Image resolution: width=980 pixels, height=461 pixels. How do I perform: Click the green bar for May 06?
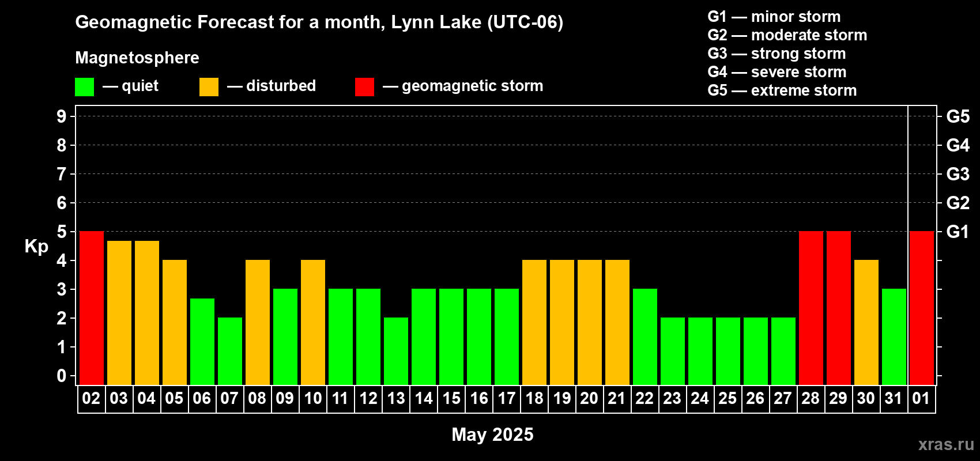[202, 342]
